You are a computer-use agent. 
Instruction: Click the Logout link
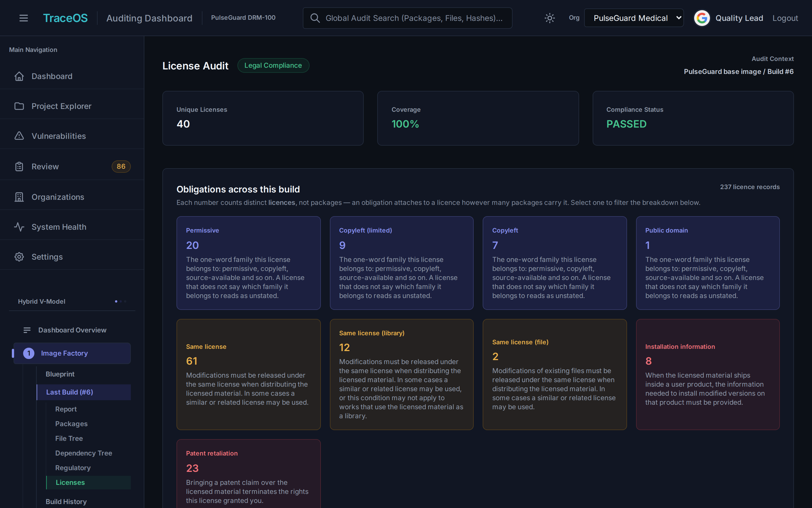[785, 18]
